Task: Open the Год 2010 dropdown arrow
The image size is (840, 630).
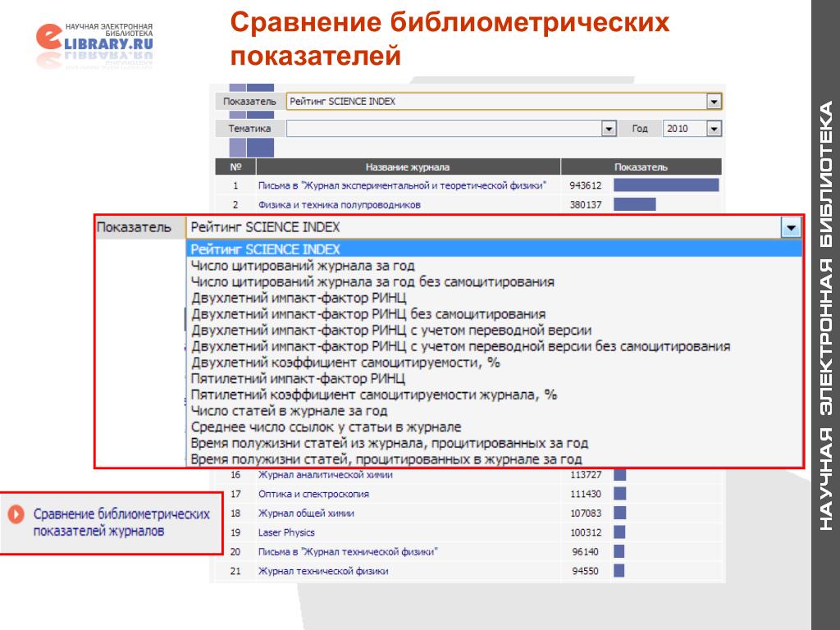Action: click(714, 129)
